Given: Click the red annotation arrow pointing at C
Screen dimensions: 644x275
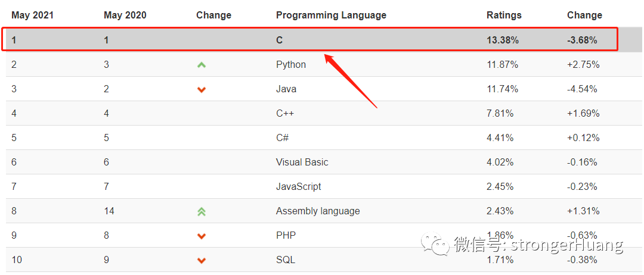Looking at the screenshot, I should click(351, 80).
